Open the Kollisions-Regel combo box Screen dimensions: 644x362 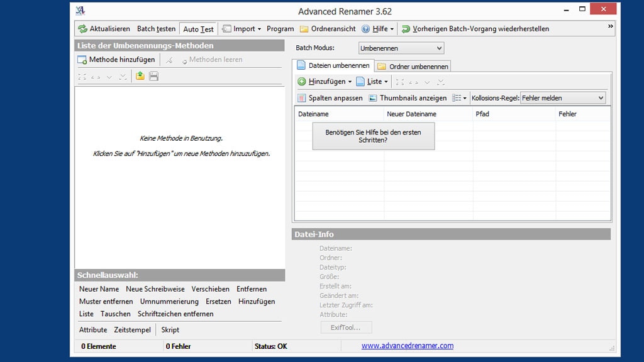coord(563,98)
